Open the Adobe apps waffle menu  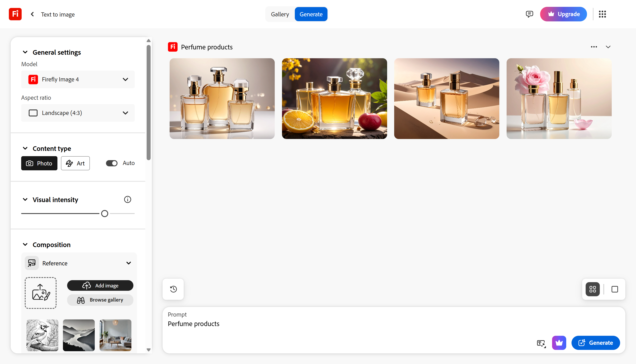click(x=602, y=14)
